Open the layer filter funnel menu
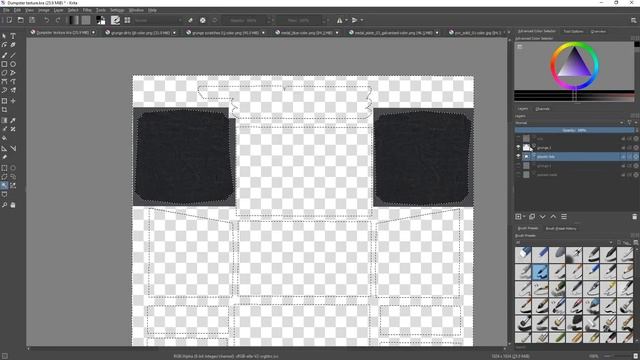Viewport: 640px width, 360px height. tap(629, 122)
